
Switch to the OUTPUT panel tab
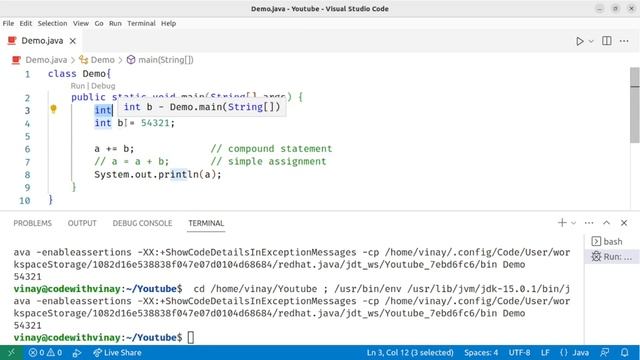[82, 223]
